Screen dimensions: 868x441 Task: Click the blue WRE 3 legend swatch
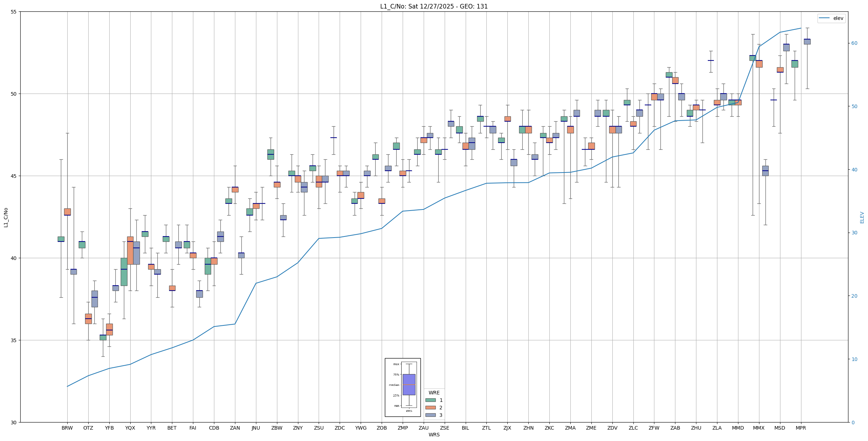(x=430, y=415)
